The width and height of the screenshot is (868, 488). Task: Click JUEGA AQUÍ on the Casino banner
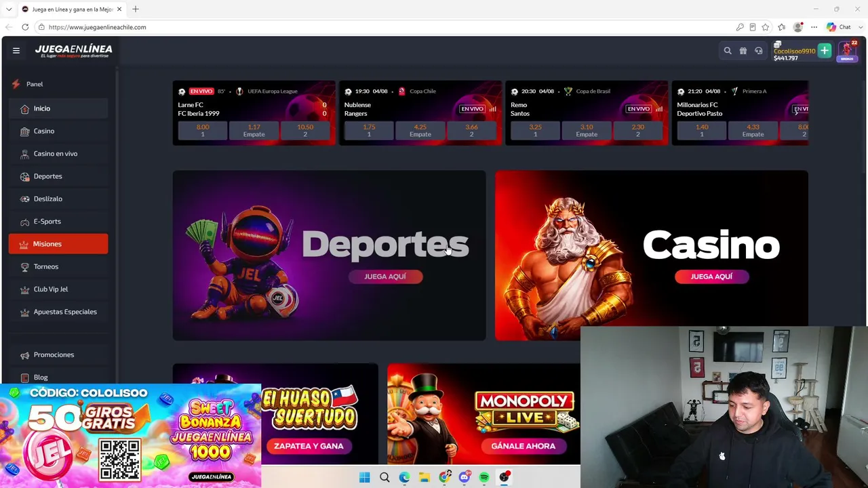(711, 277)
